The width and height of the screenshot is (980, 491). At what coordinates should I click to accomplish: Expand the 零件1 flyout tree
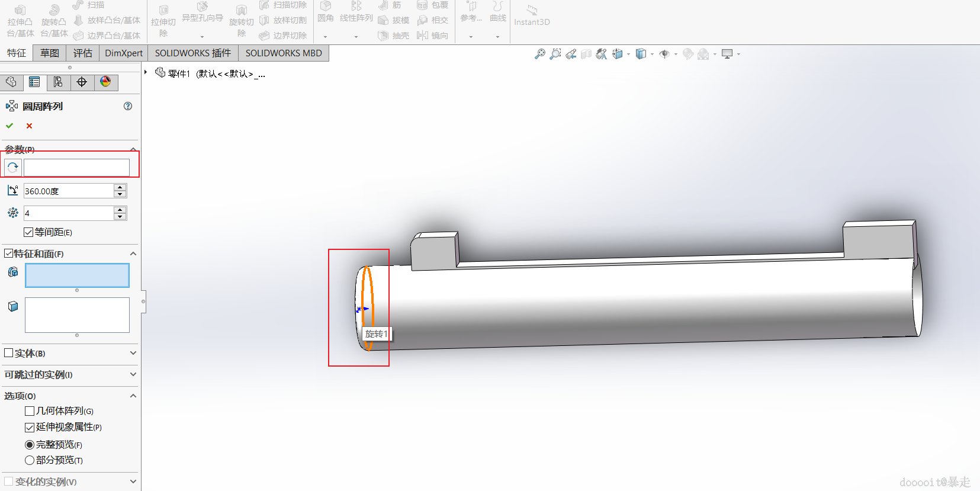[x=146, y=72]
